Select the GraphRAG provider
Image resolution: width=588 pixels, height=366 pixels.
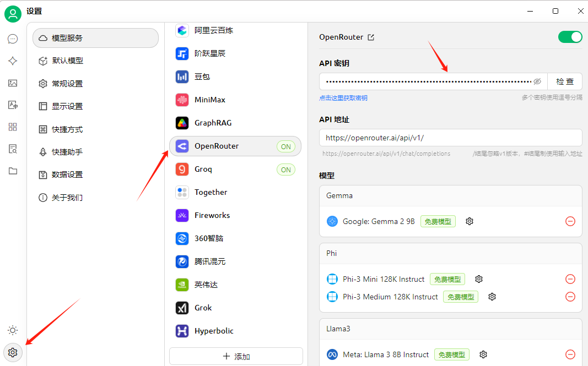click(235, 123)
